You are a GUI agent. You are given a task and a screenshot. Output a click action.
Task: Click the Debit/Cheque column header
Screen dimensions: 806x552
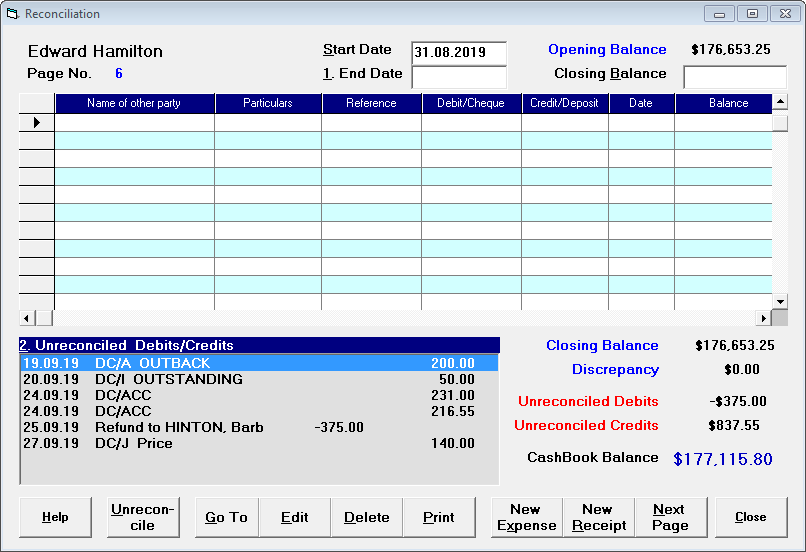471,103
